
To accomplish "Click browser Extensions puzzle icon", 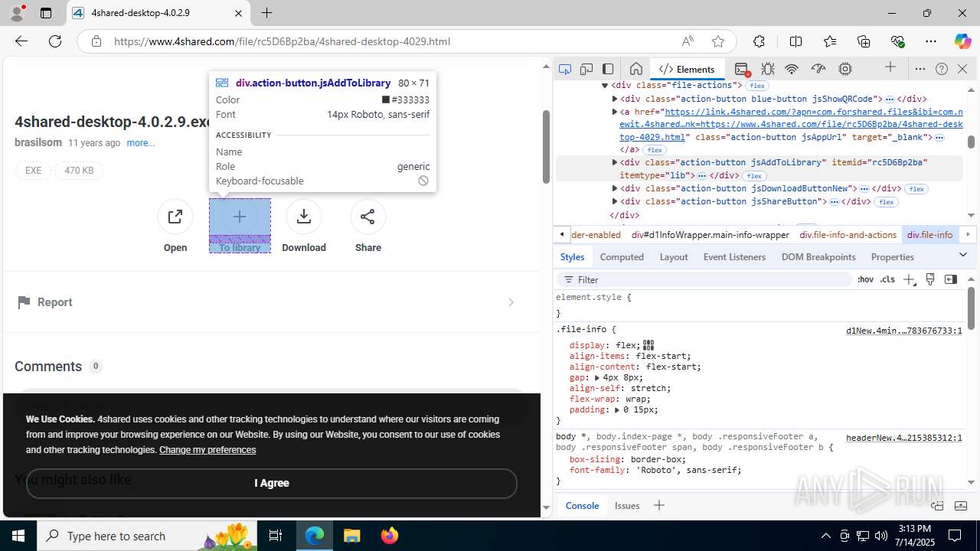I will click(x=759, y=41).
